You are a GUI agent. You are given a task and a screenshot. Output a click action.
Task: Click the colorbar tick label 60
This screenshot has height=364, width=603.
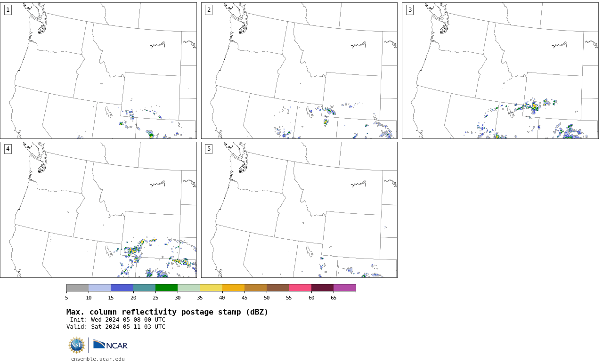tap(311, 298)
